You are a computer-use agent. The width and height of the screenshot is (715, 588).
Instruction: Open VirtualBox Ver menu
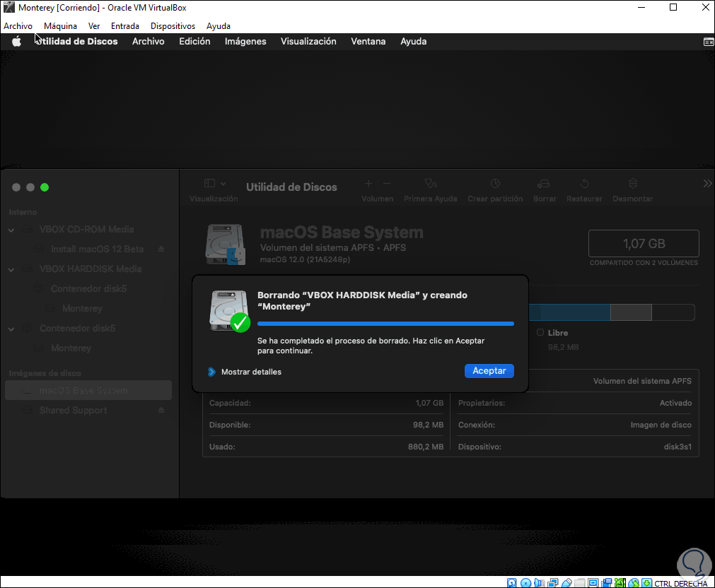pos(94,26)
